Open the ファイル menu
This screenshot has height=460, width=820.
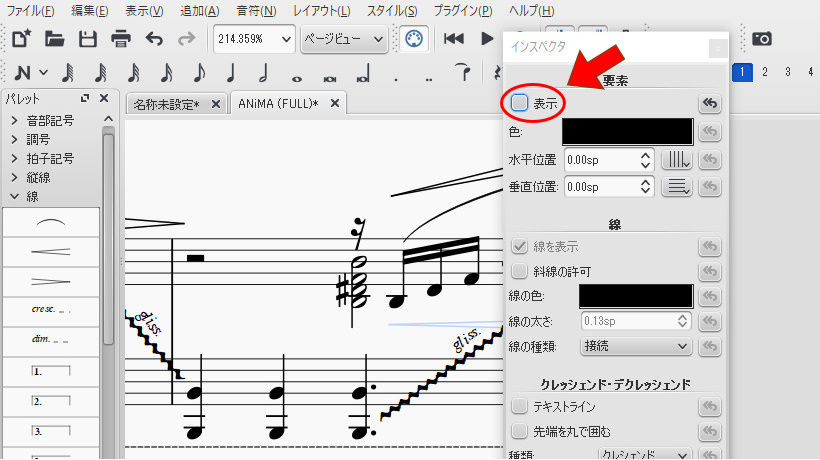click(x=30, y=10)
